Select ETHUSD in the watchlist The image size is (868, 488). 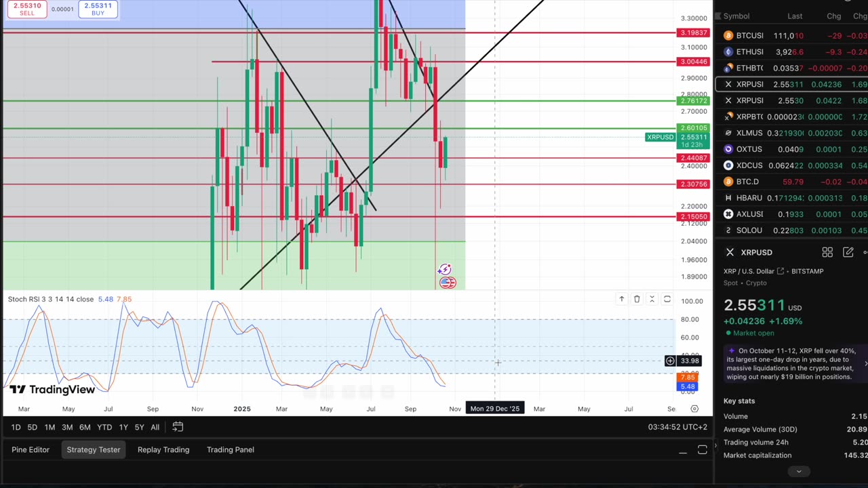791,52
